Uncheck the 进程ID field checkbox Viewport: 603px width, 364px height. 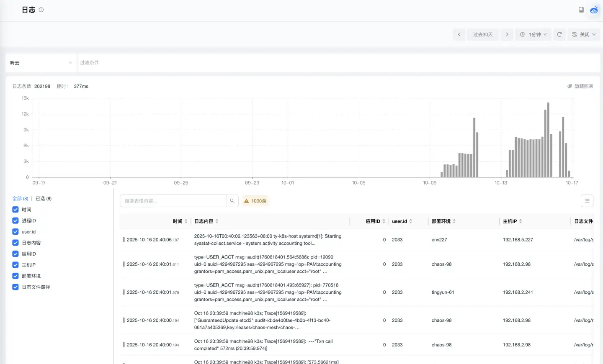tap(15, 220)
